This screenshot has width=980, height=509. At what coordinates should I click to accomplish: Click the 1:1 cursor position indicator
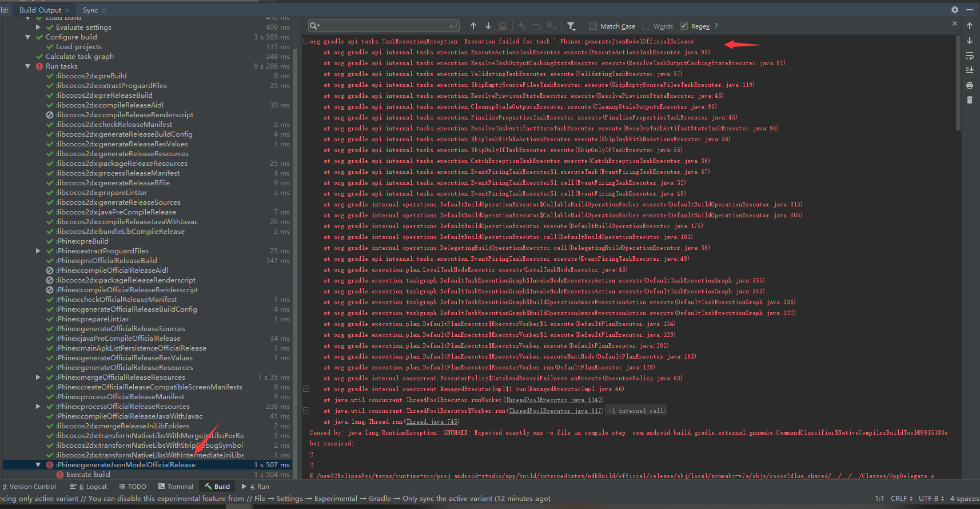(x=879, y=499)
